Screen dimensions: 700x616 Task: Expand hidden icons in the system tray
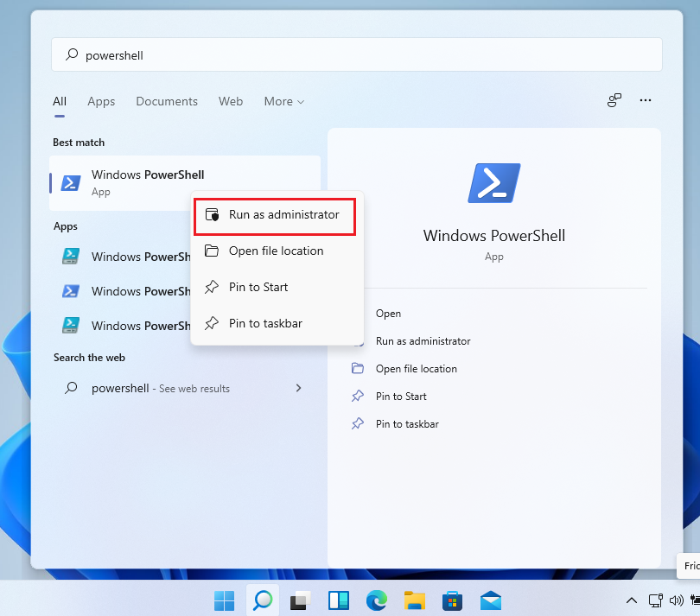[x=632, y=600]
